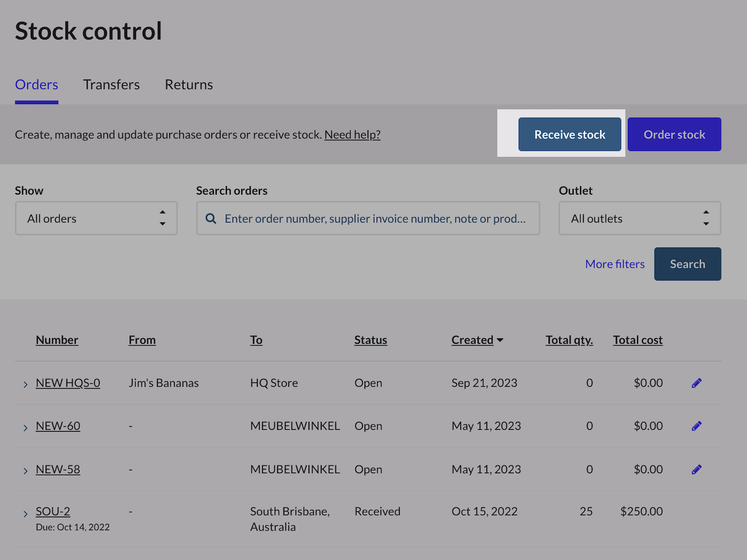Click the Order stock button
Screen dimensions: 747x560
point(674,134)
